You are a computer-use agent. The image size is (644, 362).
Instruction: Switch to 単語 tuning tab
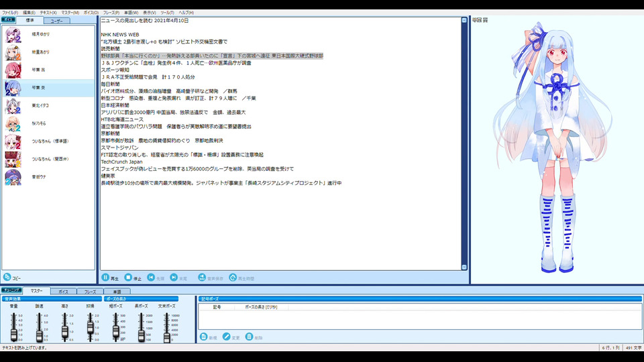117,292
